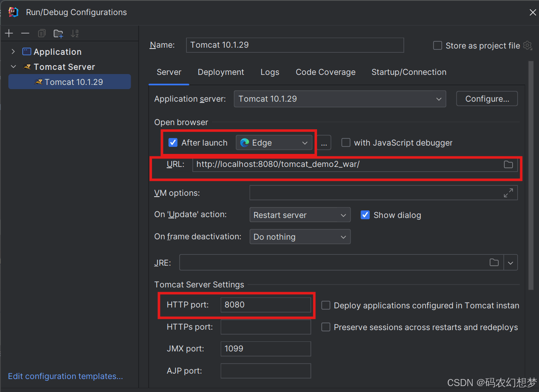This screenshot has height=392, width=539.
Task: Click the expand icon in VM options field
Action: (x=508, y=193)
